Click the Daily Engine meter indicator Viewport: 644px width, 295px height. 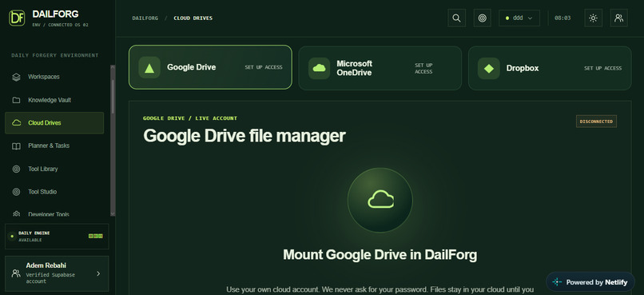point(96,237)
